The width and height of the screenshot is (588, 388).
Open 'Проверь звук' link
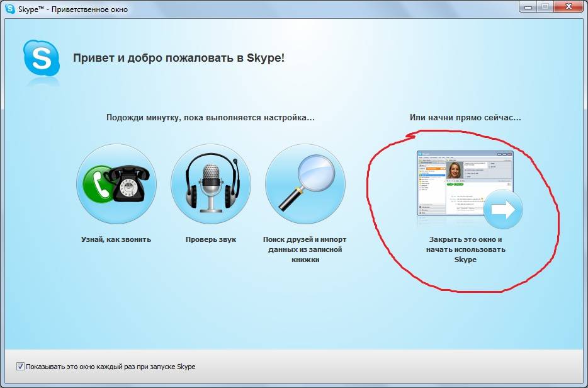point(211,239)
